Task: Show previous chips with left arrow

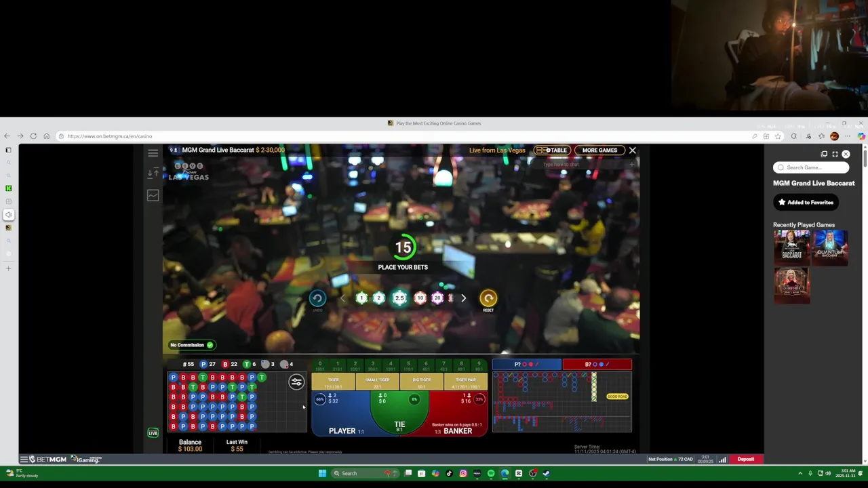Action: click(x=342, y=298)
